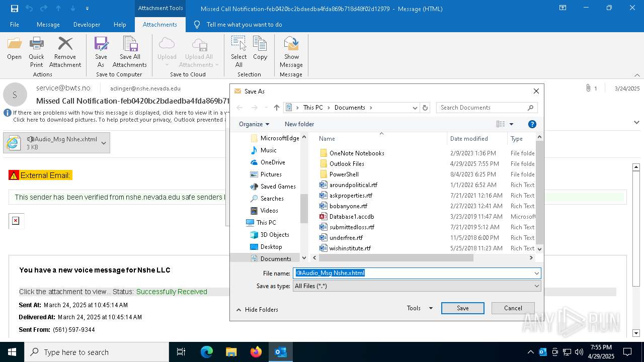Viewport: 644px width, 362px height.
Task: Expand the message header chevron
Action: [636, 122]
